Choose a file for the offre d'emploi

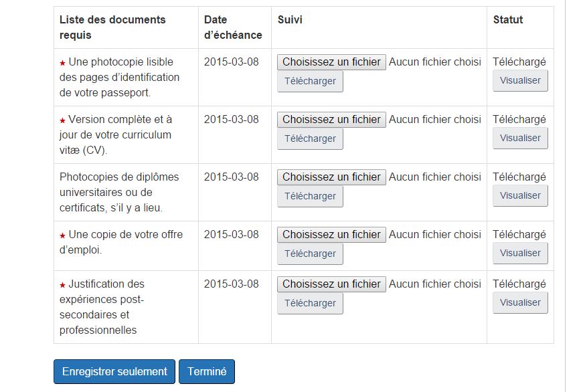click(x=331, y=235)
